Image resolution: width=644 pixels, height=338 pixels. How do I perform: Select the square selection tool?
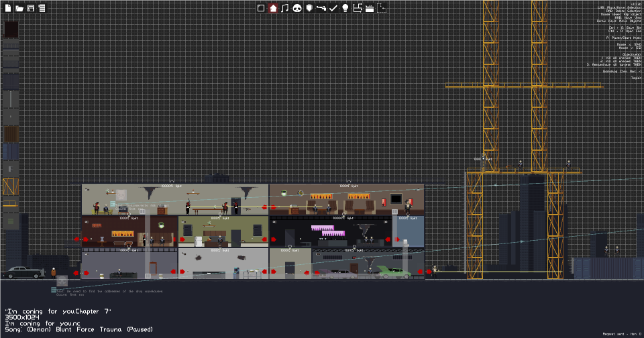click(x=261, y=8)
